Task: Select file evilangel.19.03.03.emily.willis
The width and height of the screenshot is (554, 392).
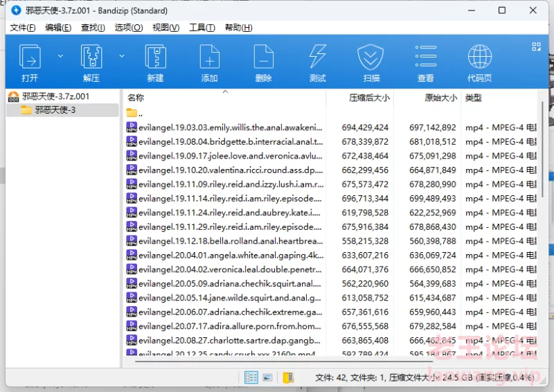Action: [x=224, y=127]
